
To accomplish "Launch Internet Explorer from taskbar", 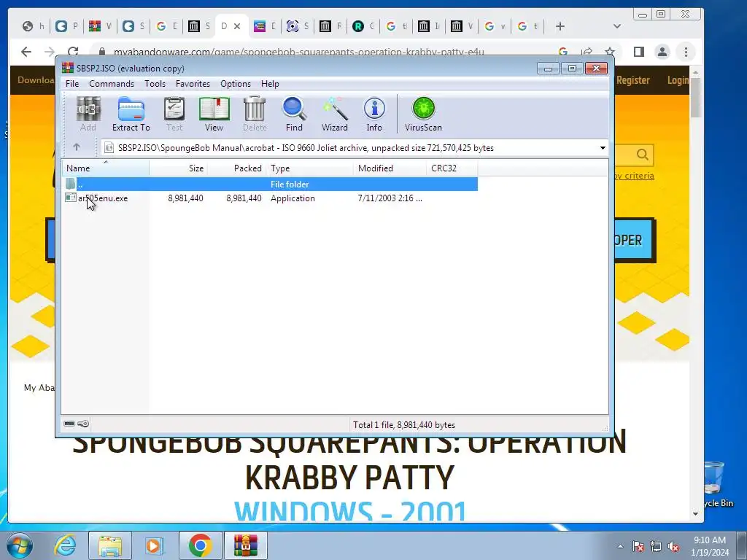I will pyautogui.click(x=65, y=545).
